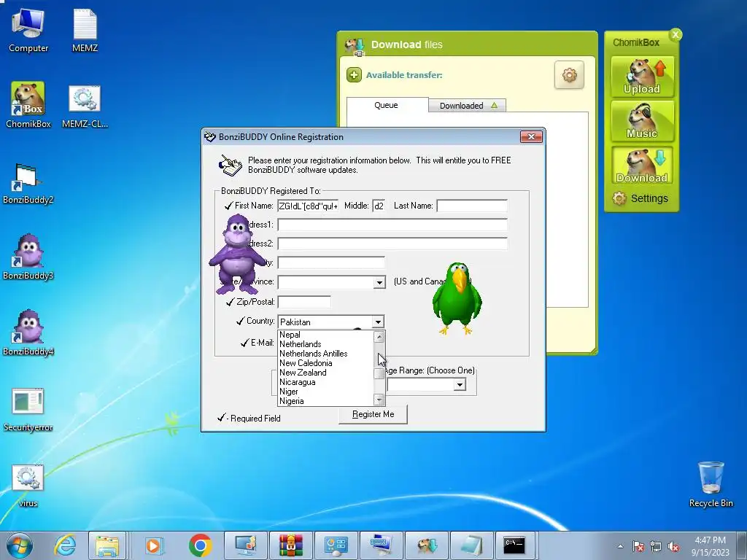Click the ChomikBox Upload hamster button
Image resolution: width=747 pixels, height=560 pixels.
(642, 76)
